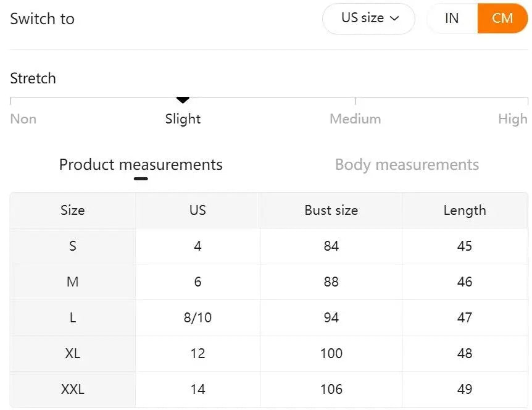532x410 pixels.
Task: Keep CM units selected
Action: (x=502, y=19)
